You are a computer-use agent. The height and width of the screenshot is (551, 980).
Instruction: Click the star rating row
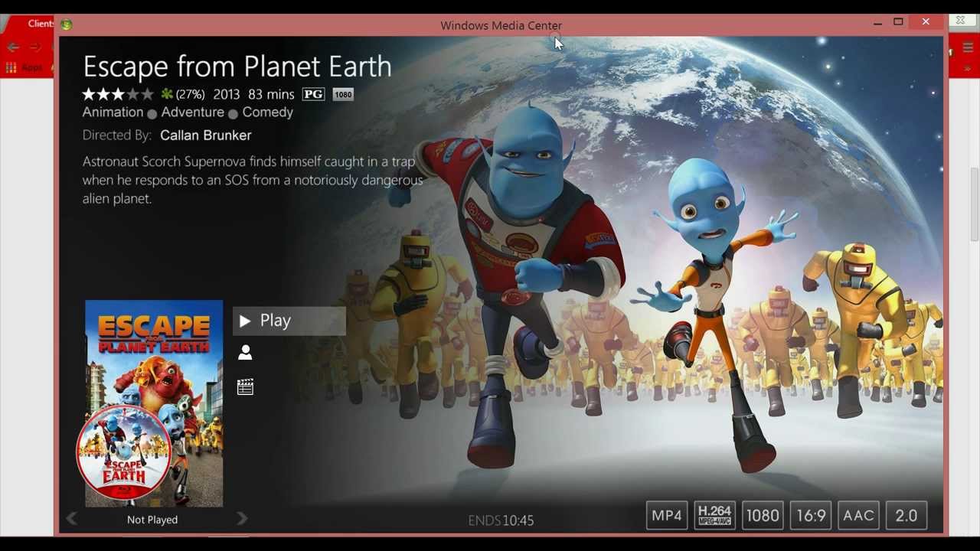tap(118, 95)
